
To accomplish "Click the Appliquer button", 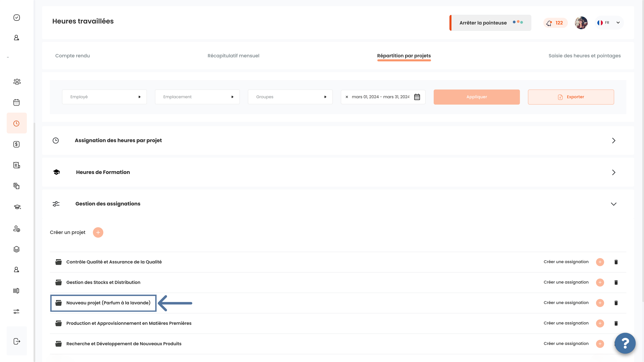I will (x=477, y=97).
